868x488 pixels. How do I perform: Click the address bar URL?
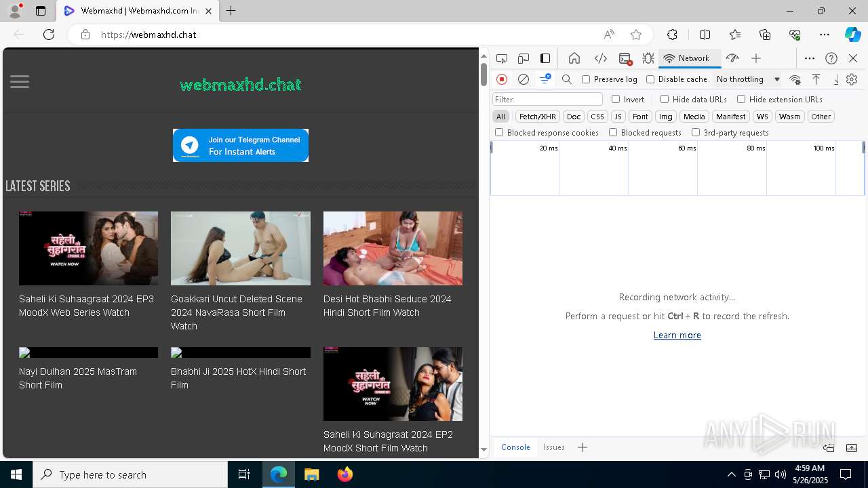click(149, 35)
